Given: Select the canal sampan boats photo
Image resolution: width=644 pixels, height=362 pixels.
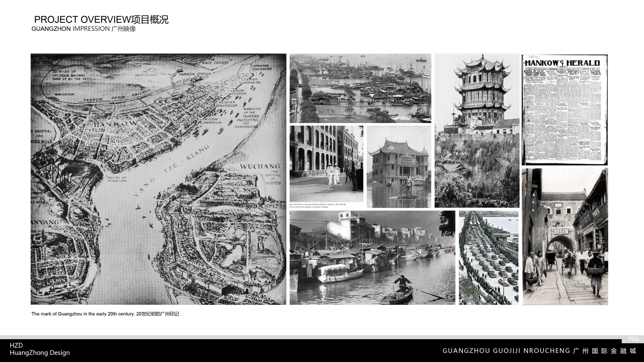Looking at the screenshot, I should (x=372, y=257).
